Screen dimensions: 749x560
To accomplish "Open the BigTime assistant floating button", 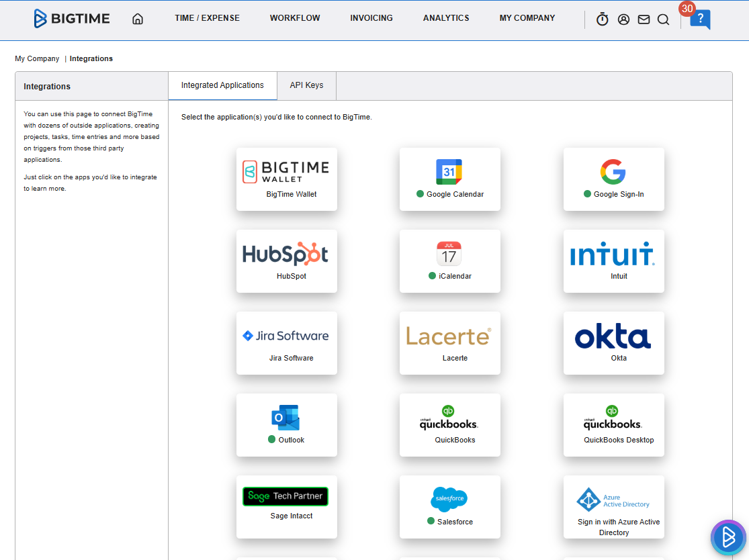I will point(728,537).
